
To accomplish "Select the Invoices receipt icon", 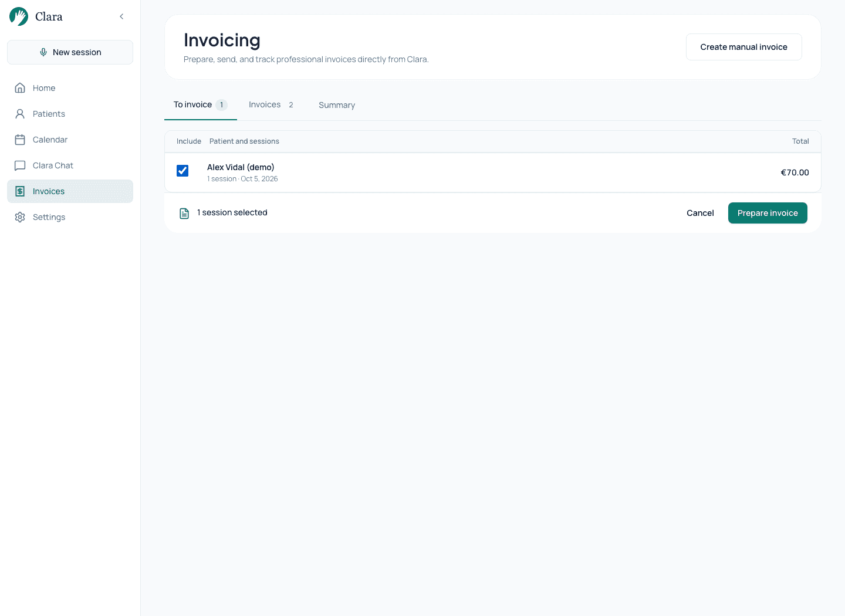I will 20,191.
